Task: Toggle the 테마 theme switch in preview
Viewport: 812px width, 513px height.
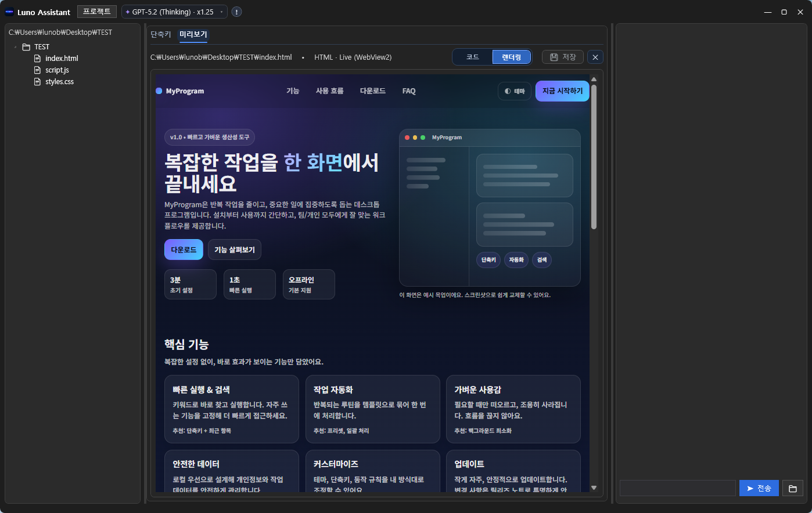Action: [514, 91]
